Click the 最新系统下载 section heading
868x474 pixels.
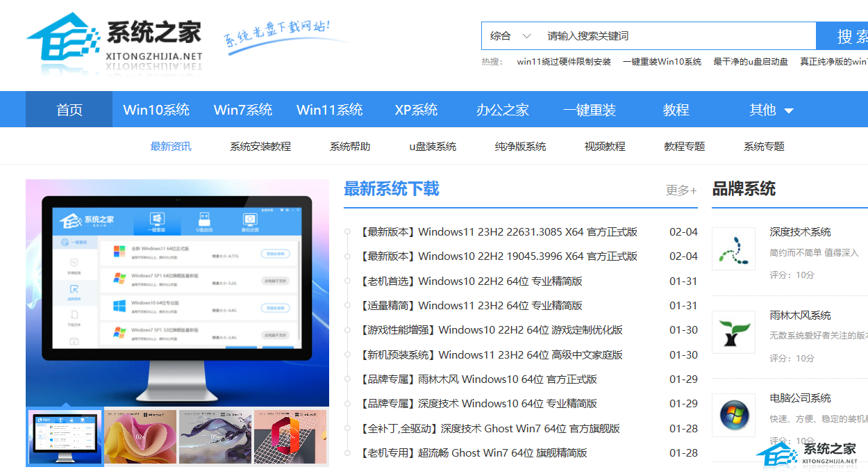pyautogui.click(x=392, y=189)
